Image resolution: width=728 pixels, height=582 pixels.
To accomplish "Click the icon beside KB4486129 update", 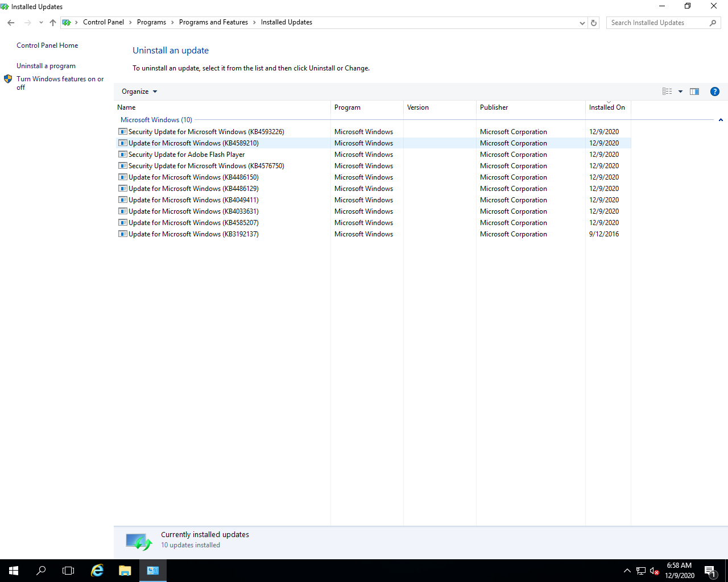I will pyautogui.click(x=122, y=189).
